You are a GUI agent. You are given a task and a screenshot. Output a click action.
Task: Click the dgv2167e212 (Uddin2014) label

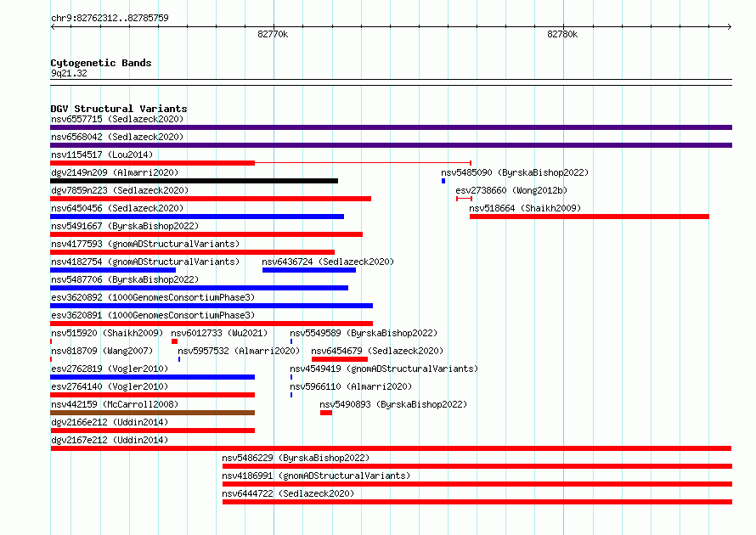pos(110,440)
